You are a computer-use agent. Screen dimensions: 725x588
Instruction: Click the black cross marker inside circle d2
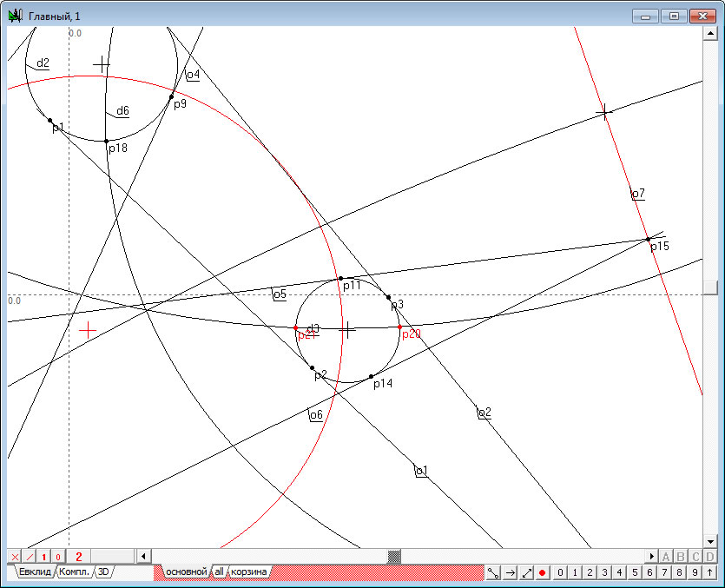102,64
